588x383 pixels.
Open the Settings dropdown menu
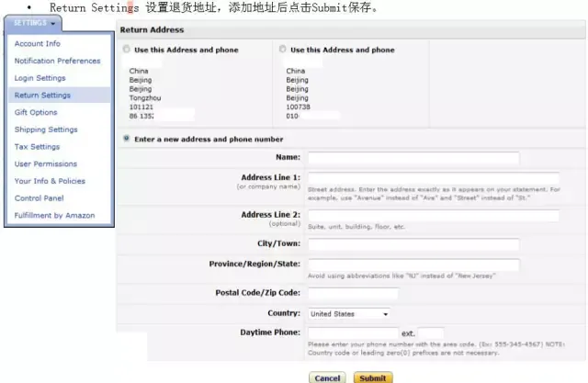click(31, 22)
